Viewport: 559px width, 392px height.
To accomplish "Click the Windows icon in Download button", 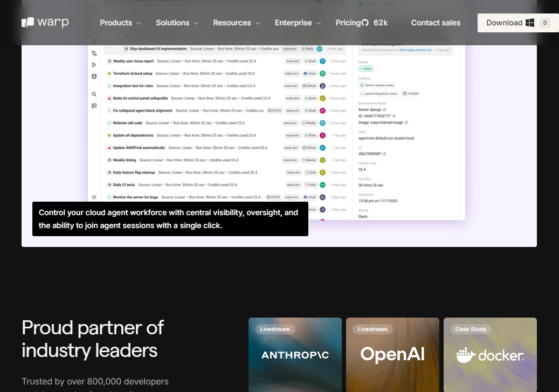I will pyautogui.click(x=530, y=23).
